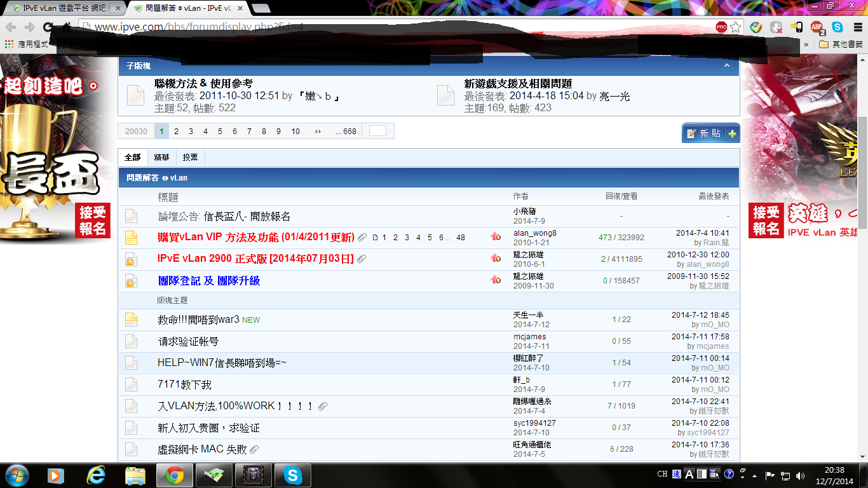
Task: Open dropdown arrow beside 新貼 button
Action: click(732, 133)
